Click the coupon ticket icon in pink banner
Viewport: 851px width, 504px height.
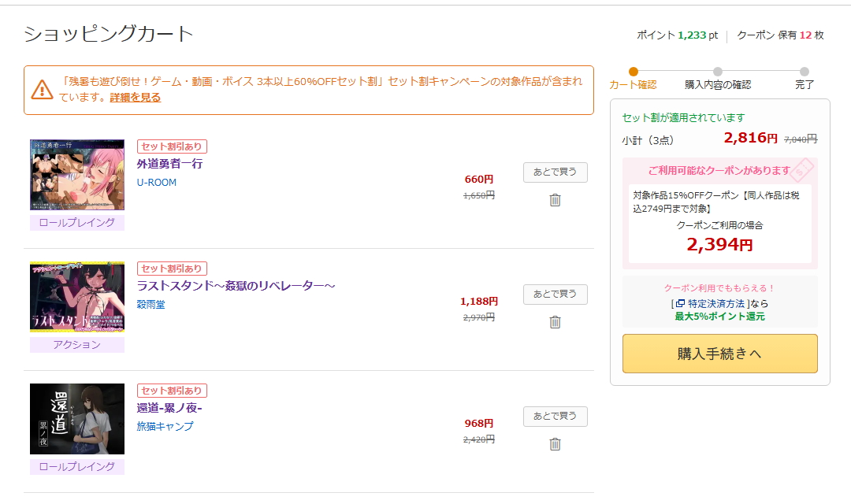click(801, 170)
